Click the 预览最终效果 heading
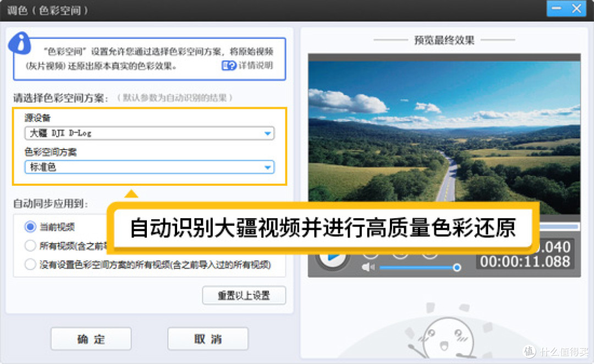Viewport: 594px width, 364px height. click(x=444, y=40)
